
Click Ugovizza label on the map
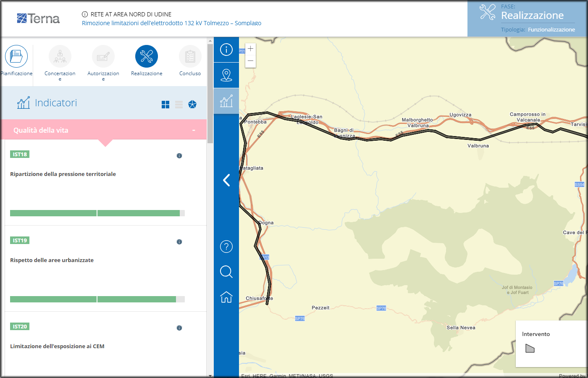(460, 115)
